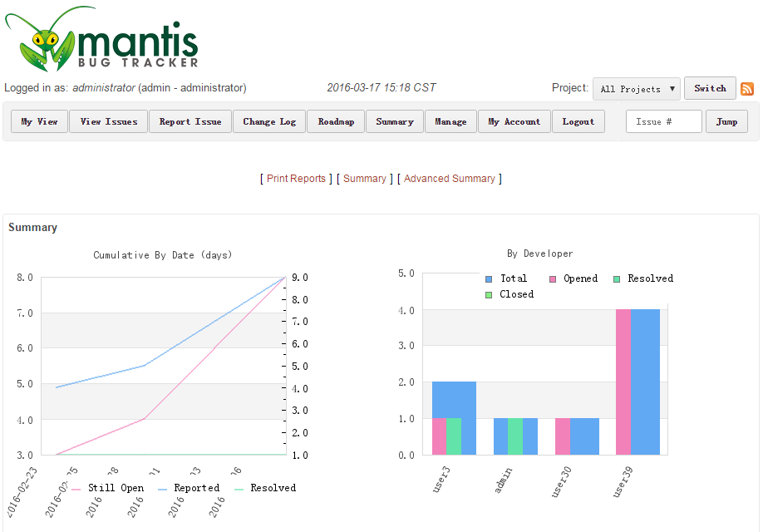Open the Print Reports link
Image resolution: width=763 pixels, height=532 pixels.
pos(296,179)
